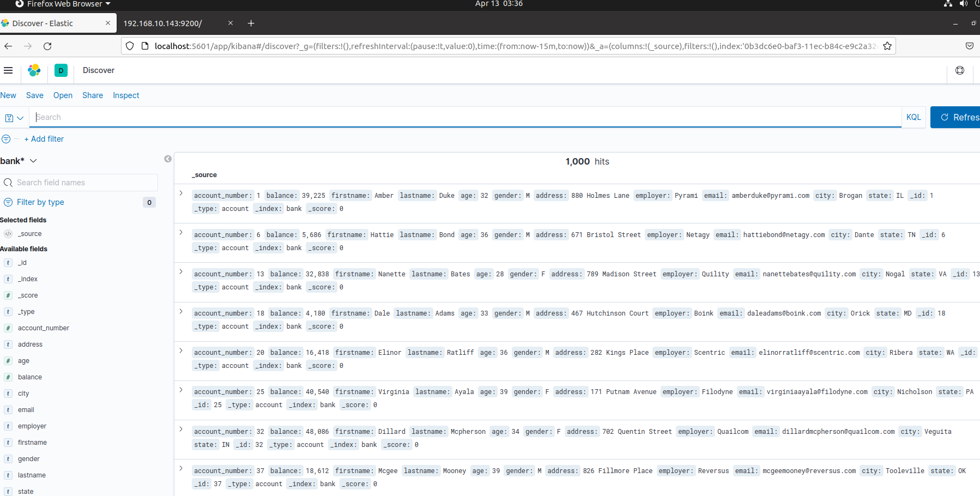Image resolution: width=980 pixels, height=496 pixels.
Task: Open the Firefox Web Browser app menu
Action: click(x=63, y=4)
